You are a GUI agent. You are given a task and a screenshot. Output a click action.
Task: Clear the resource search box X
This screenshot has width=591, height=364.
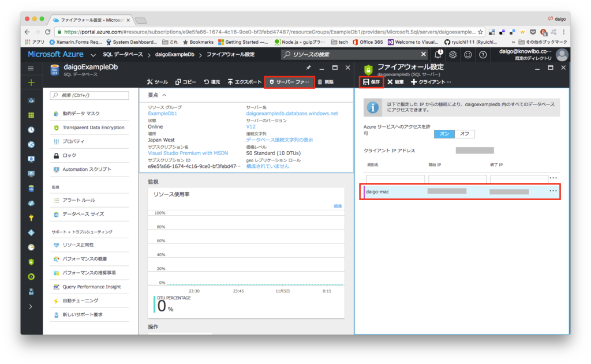coord(423,54)
